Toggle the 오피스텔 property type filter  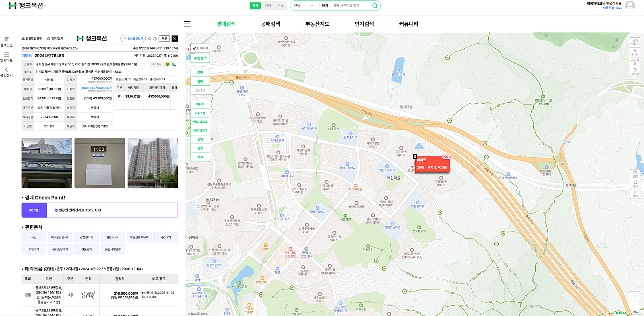[x=200, y=113]
